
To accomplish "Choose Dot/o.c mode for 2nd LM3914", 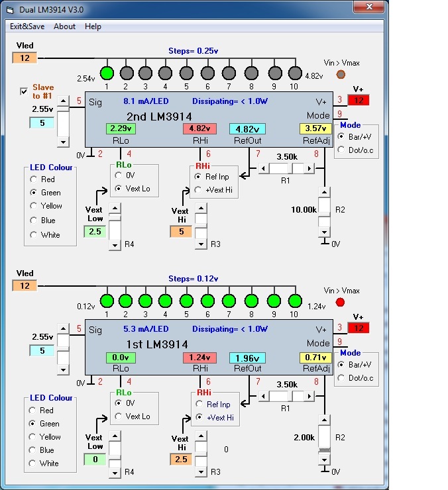I will pos(341,150).
